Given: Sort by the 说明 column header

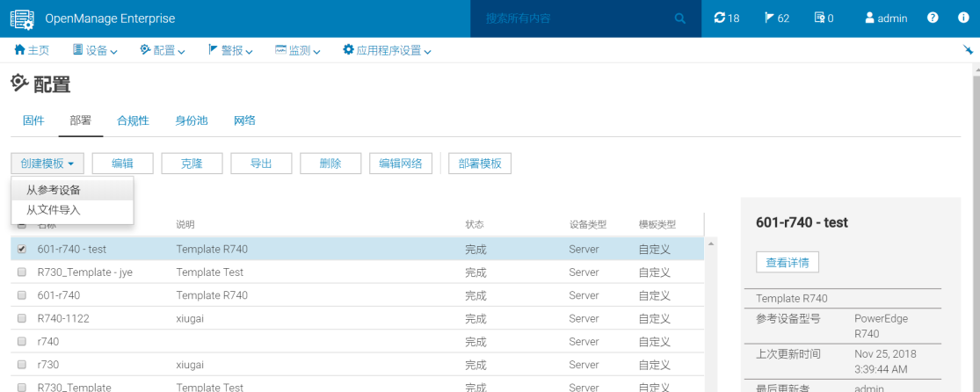Looking at the screenshot, I should coord(185,224).
